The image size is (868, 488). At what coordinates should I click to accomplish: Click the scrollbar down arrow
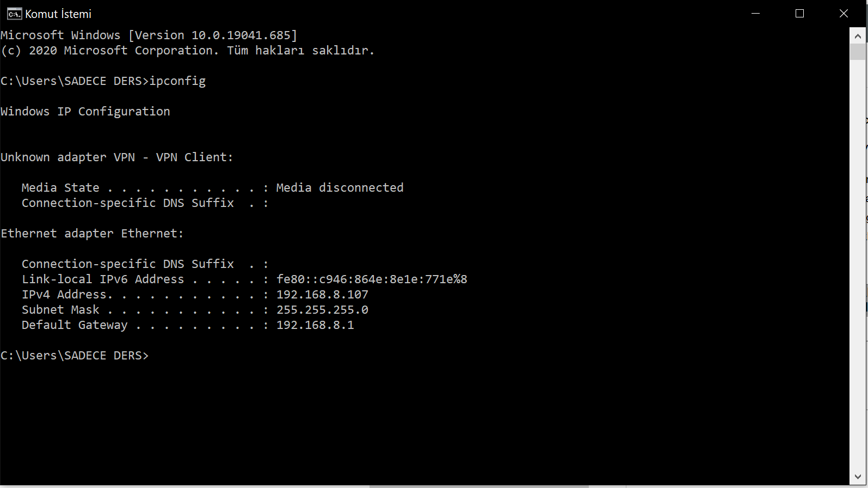858,477
